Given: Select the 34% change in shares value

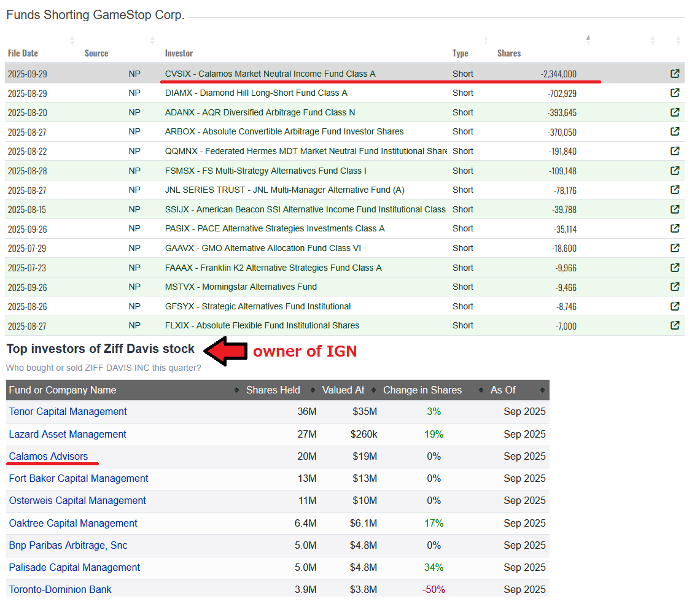Looking at the screenshot, I should 434,567.
